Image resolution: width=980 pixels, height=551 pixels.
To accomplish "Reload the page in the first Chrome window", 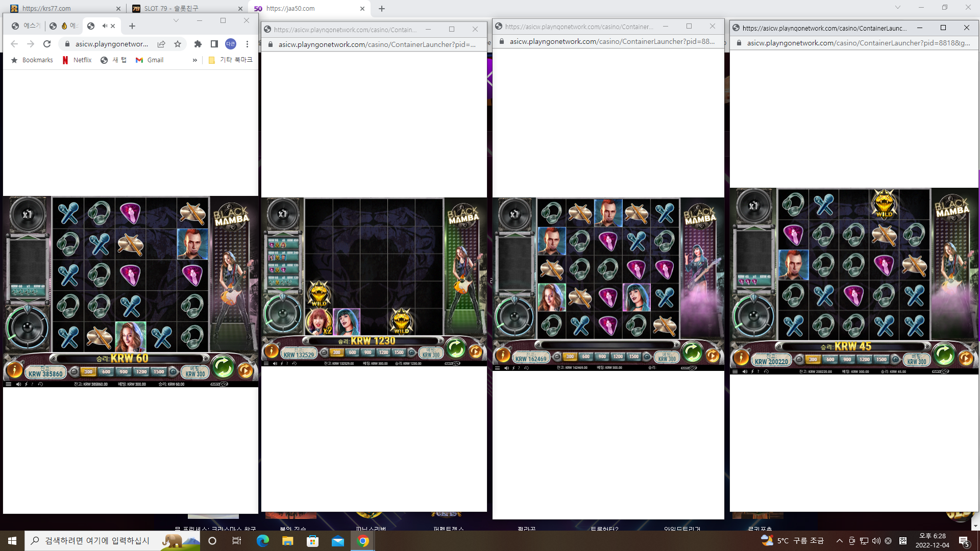I will (x=47, y=44).
